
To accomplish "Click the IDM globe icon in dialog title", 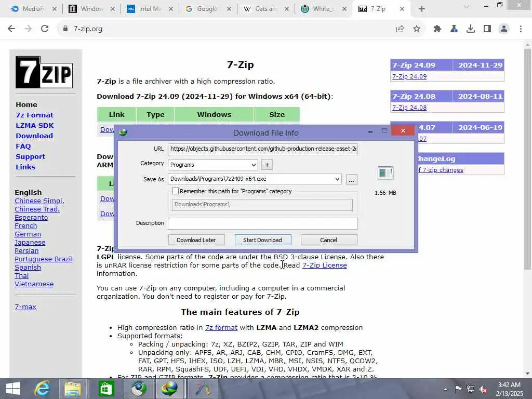I will (123, 132).
